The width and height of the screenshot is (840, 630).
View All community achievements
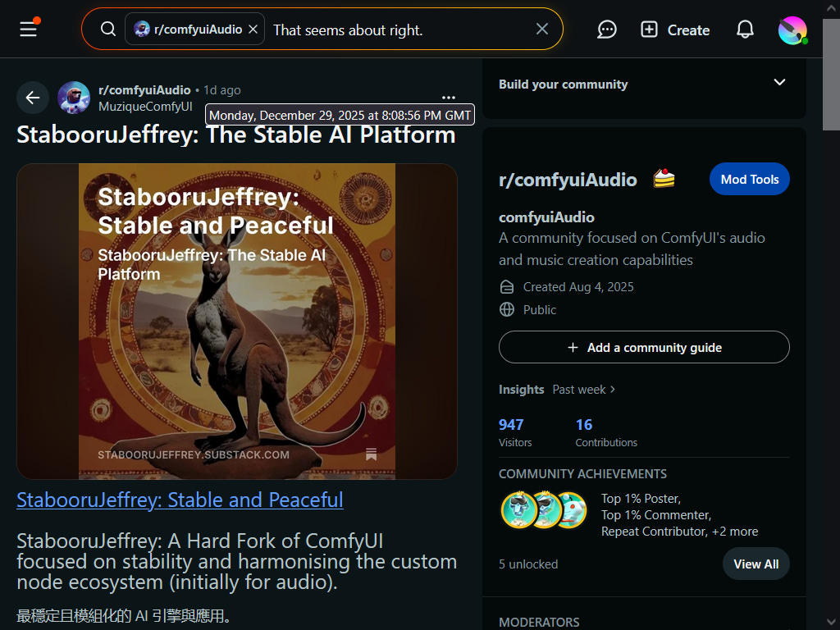click(x=756, y=564)
